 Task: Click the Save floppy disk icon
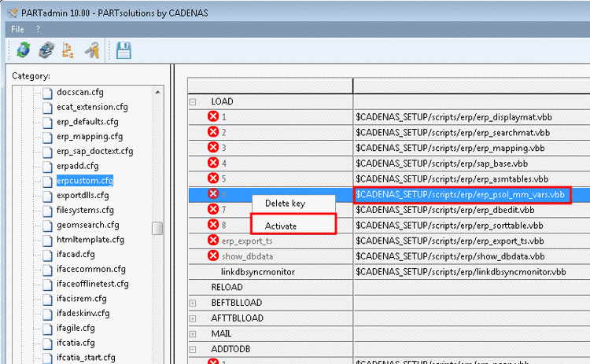[x=124, y=50]
